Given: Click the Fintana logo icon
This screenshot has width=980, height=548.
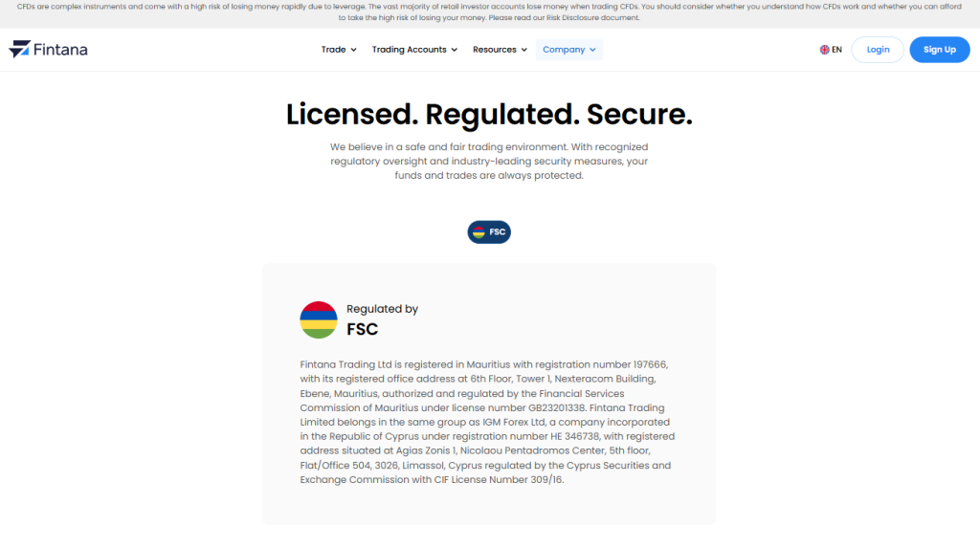Looking at the screenshot, I should point(19,50).
